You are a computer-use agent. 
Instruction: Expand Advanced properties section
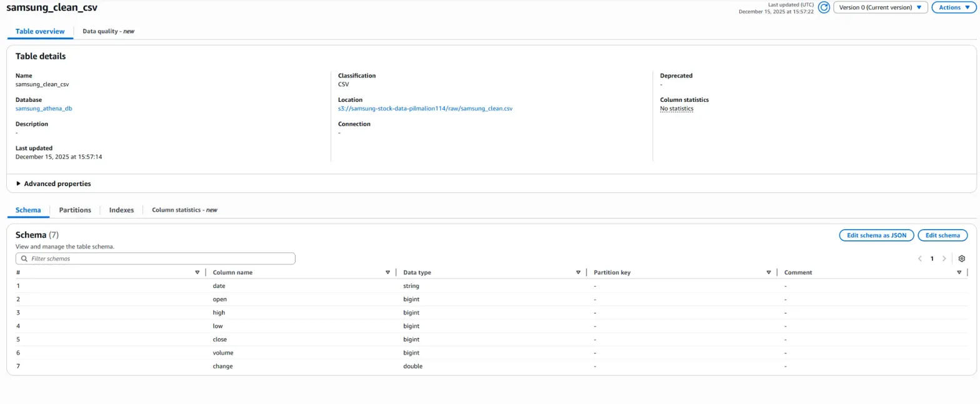(54, 184)
